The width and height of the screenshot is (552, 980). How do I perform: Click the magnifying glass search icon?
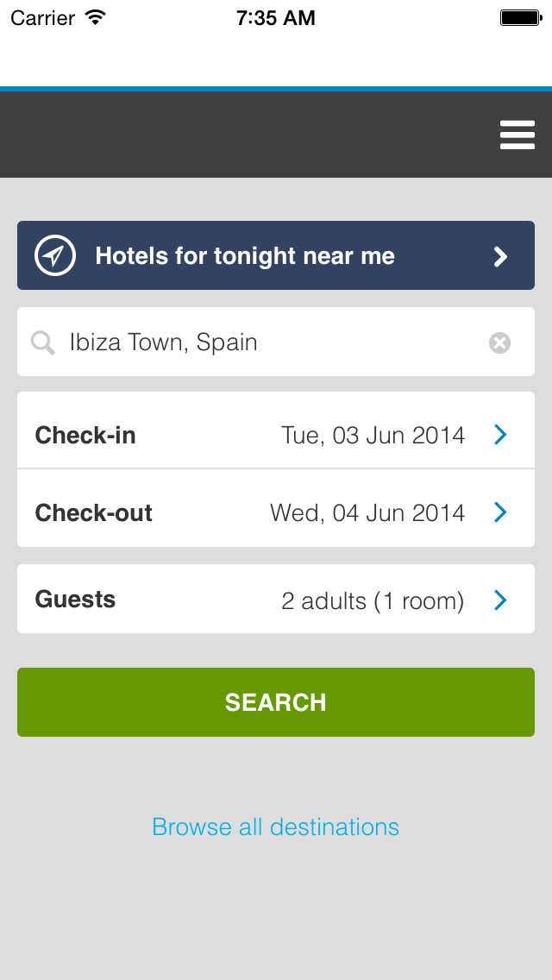[x=42, y=342]
